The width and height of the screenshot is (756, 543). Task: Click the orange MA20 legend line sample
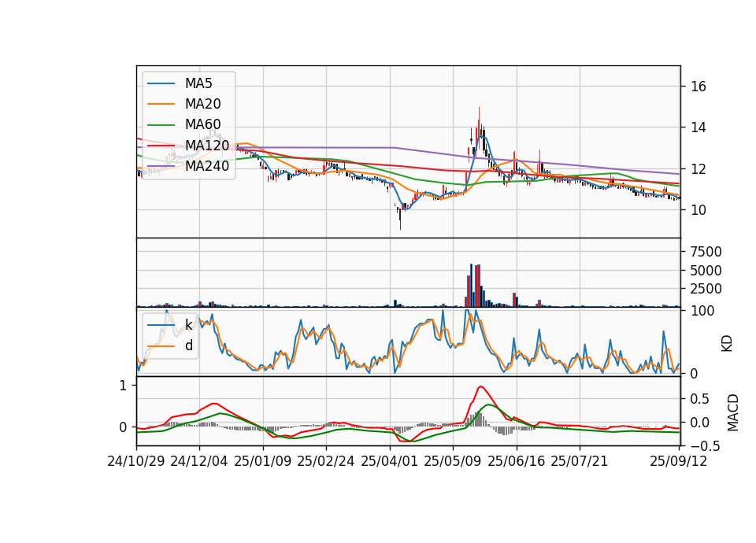point(161,104)
